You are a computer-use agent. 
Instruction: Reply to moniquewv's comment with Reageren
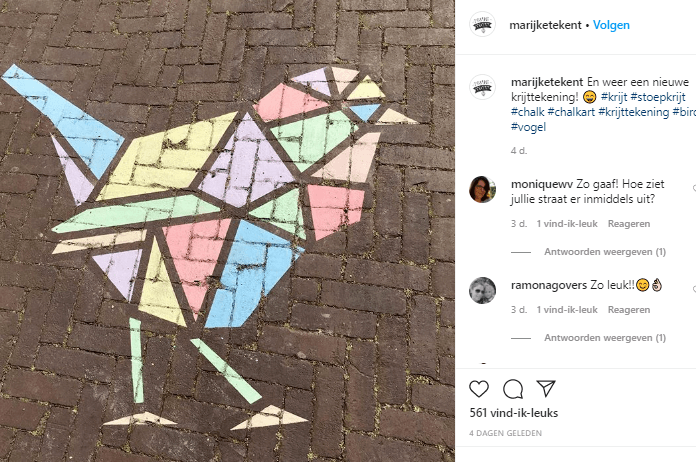click(629, 224)
